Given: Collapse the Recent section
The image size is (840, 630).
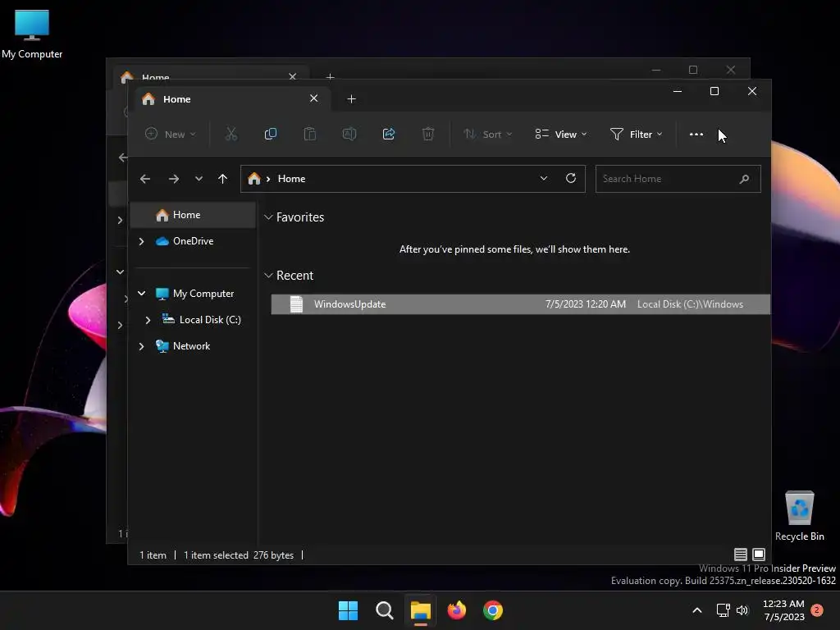Looking at the screenshot, I should click(268, 276).
